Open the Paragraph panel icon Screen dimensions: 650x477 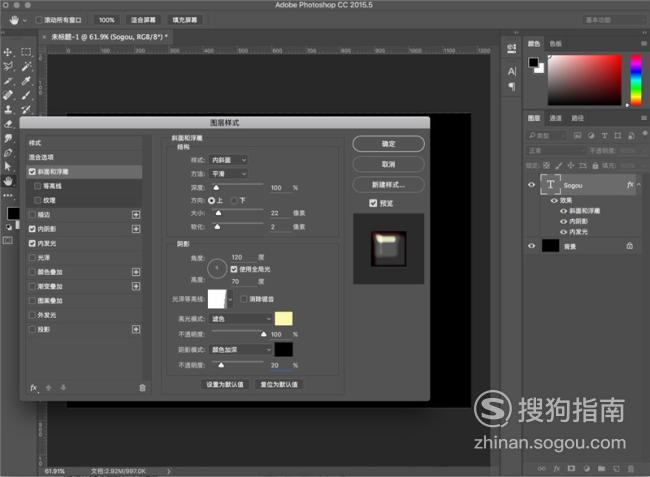coord(512,87)
